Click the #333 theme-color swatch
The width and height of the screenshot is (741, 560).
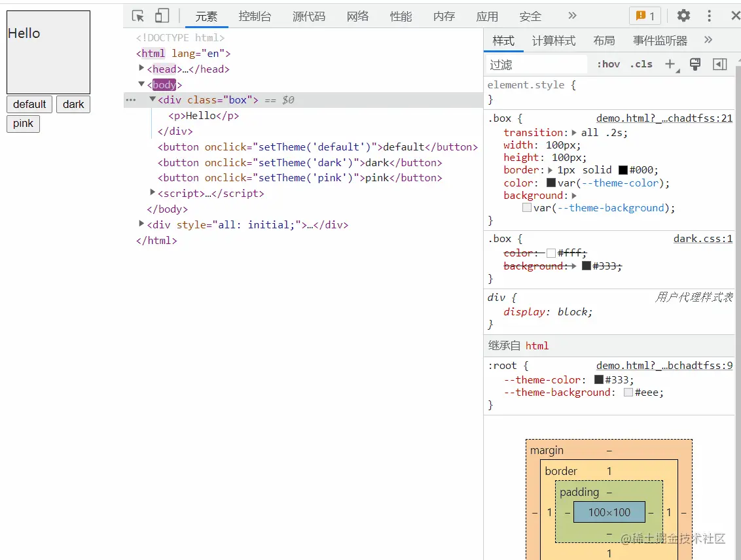point(599,379)
